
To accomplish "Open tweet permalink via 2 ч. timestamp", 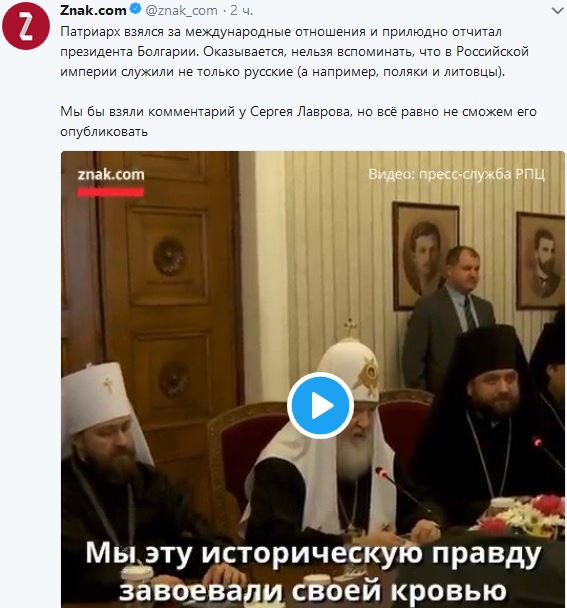I will (242, 10).
